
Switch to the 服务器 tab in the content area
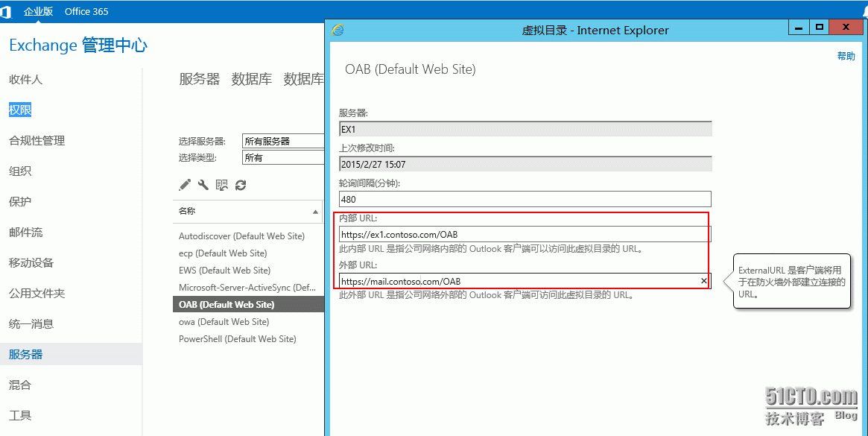[x=199, y=79]
